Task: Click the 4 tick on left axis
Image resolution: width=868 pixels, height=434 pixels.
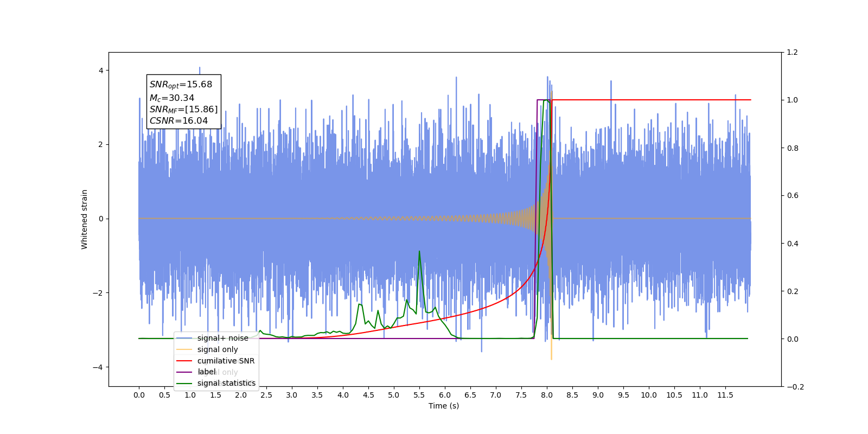Action: point(101,71)
